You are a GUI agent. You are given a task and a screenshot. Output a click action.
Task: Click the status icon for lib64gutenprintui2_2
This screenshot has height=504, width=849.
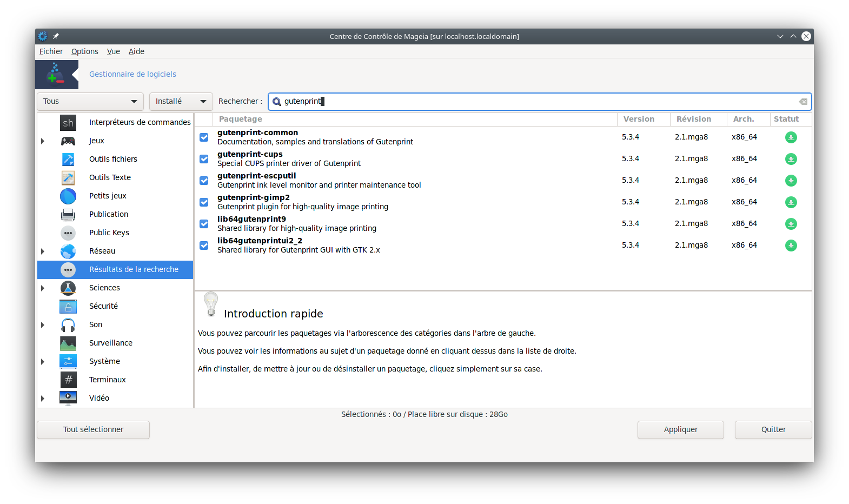pos(791,246)
